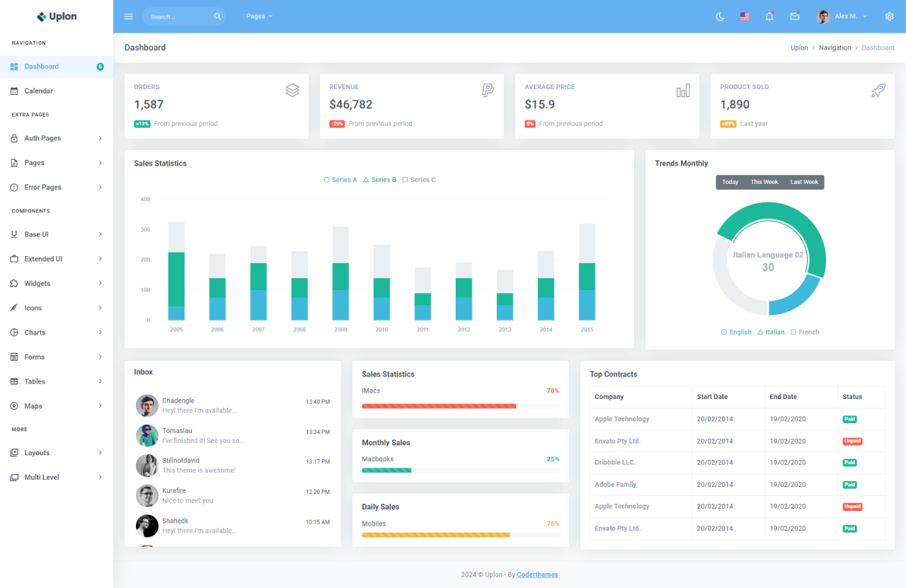Screen dimensions: 906x588
Task: Open the mail envelope icon
Action: pos(795,16)
